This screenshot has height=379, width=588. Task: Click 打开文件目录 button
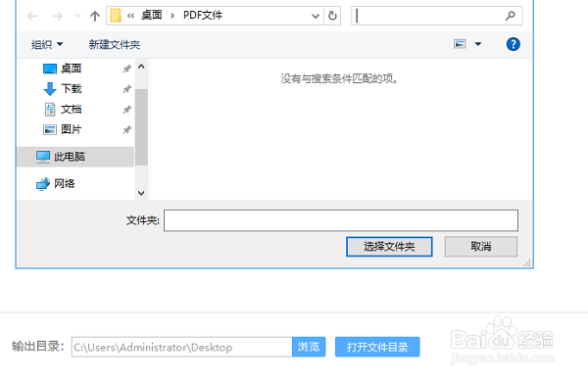pos(377,347)
